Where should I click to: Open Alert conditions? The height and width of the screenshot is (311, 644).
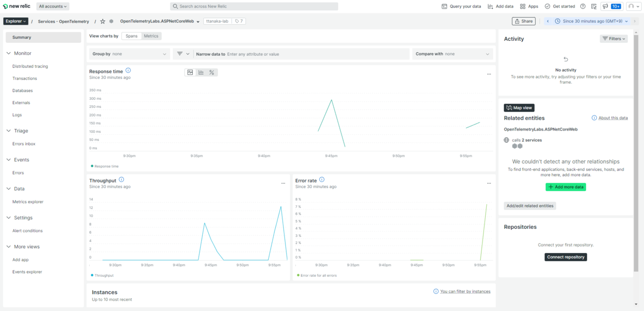tap(27, 231)
